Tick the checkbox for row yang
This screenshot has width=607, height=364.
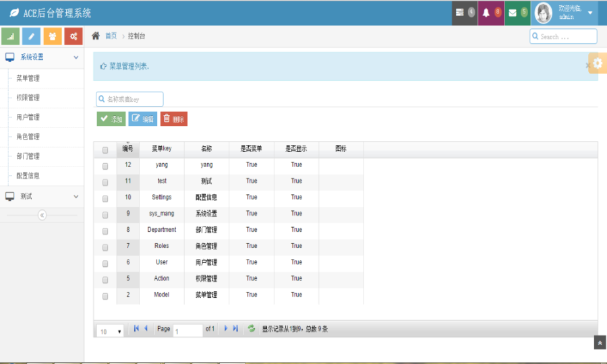tap(105, 166)
